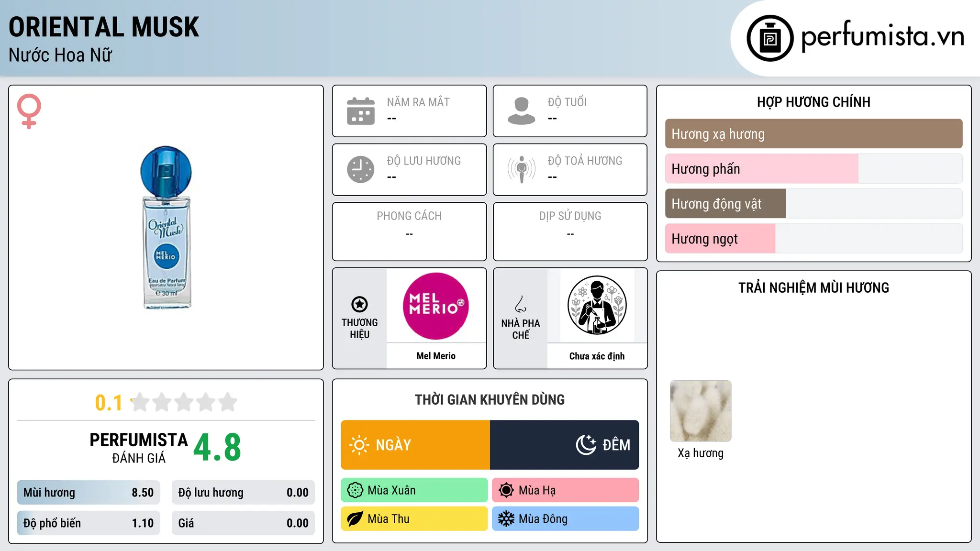Image resolution: width=980 pixels, height=551 pixels.
Task: Click the snowflake icon for Mùa Đông
Action: (506, 519)
